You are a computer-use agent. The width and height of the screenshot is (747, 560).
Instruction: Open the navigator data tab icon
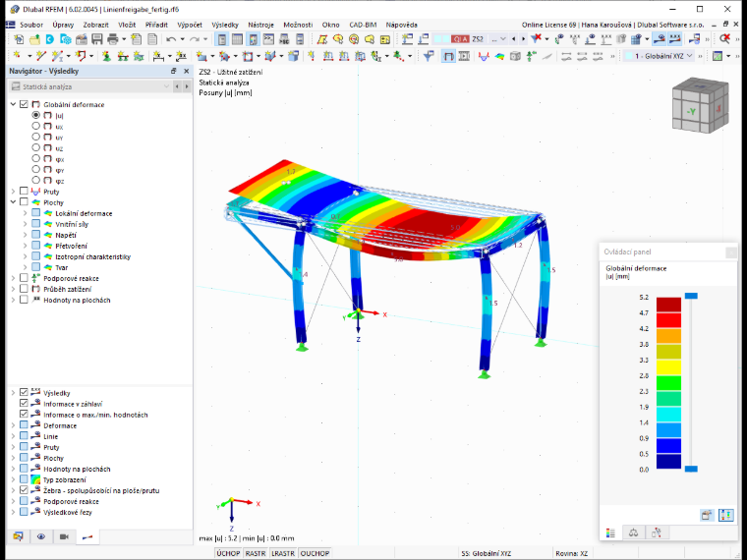(x=18, y=536)
